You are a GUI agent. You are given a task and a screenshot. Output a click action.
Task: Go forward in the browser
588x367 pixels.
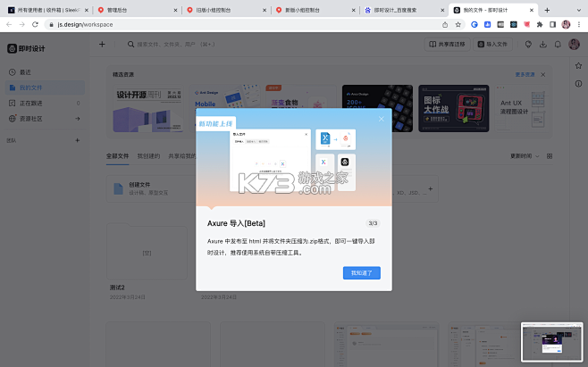(x=21, y=24)
